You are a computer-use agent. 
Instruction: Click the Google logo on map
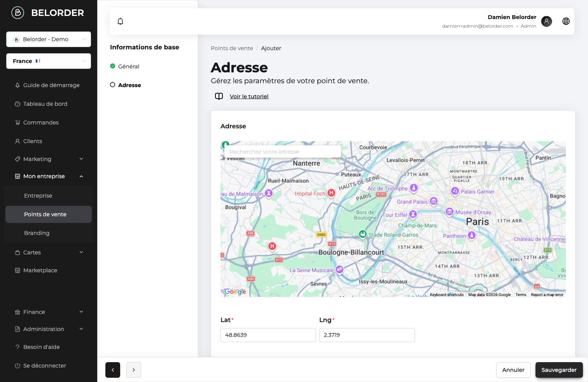[x=235, y=291]
